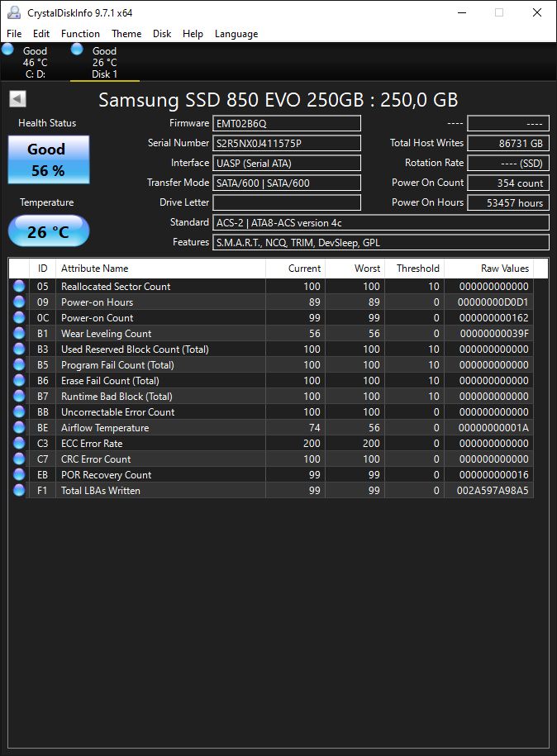Click the Total Host Writes value 86731 GB
557x756 pixels.
click(508, 143)
